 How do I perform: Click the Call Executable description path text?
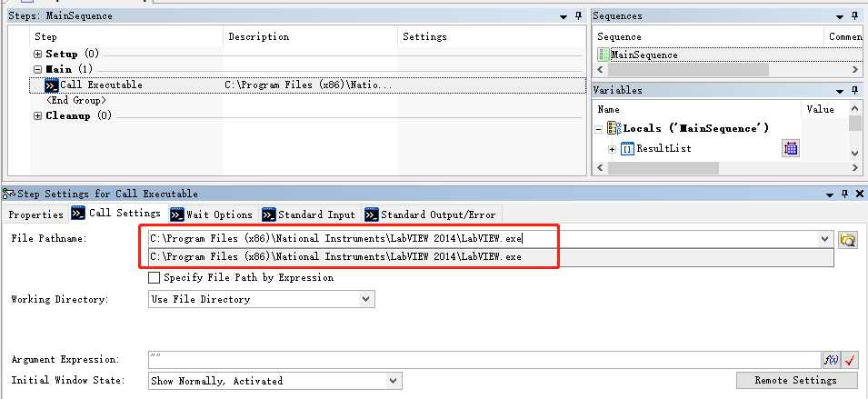(x=308, y=85)
